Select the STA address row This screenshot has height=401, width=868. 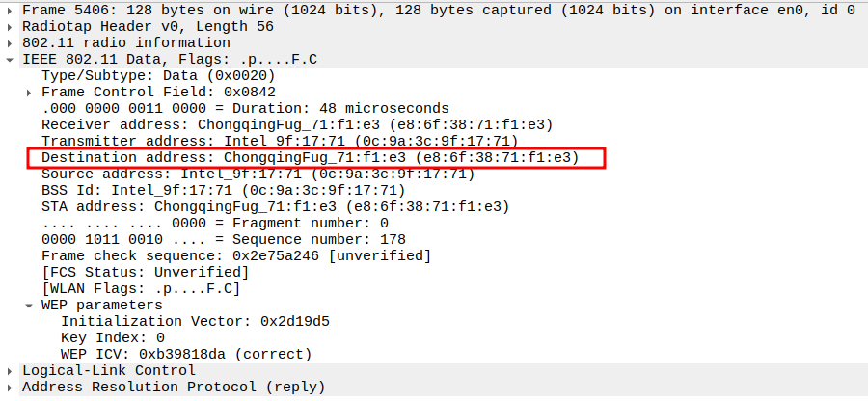click(x=275, y=206)
